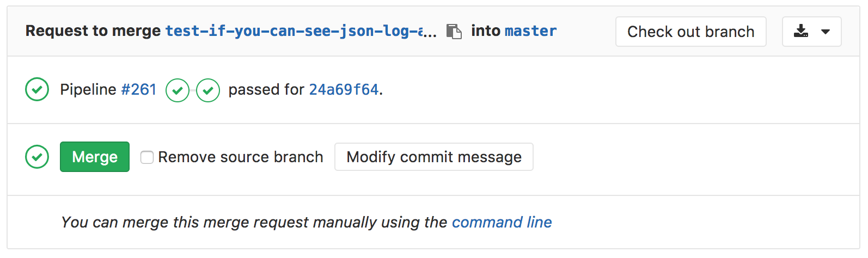Open the master target branch link
The height and width of the screenshot is (258, 868).
tap(530, 32)
